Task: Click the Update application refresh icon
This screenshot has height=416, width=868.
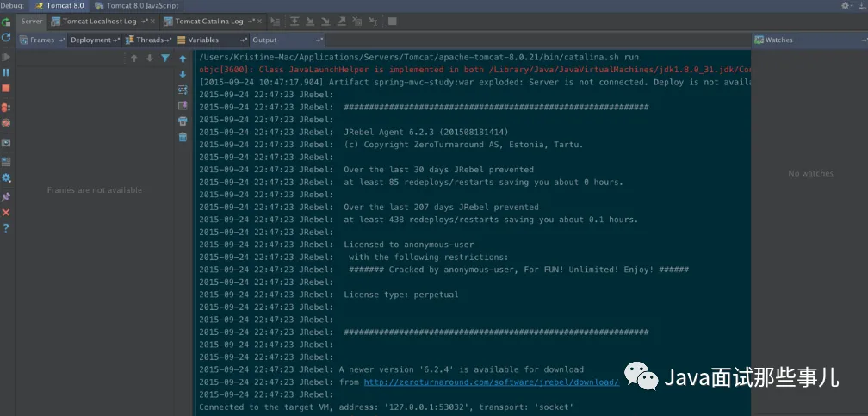Action: pyautogui.click(x=6, y=38)
